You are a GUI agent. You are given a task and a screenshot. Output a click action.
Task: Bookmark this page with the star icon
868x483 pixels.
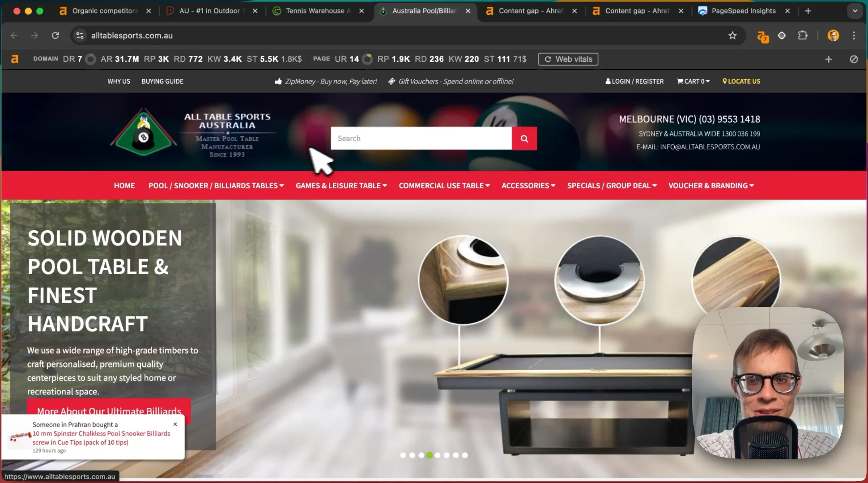(732, 35)
